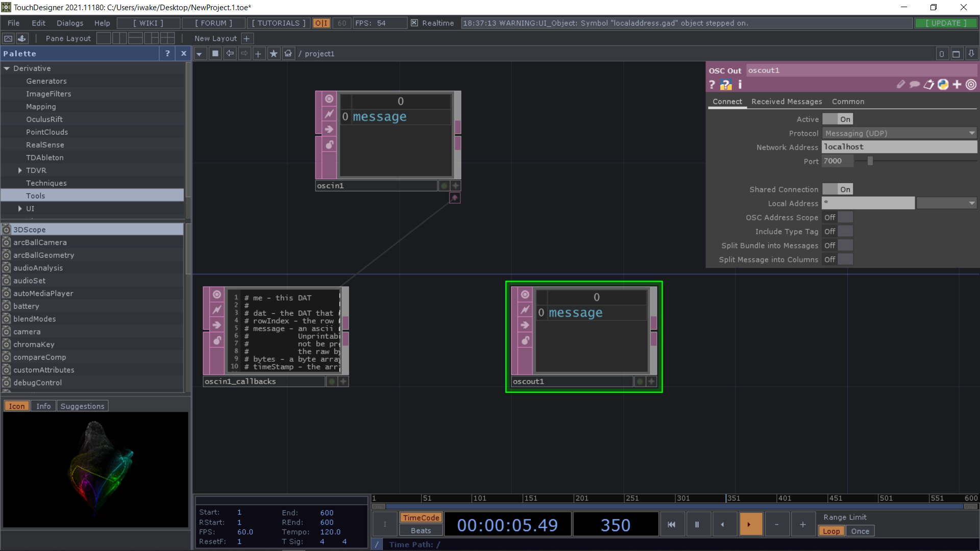The height and width of the screenshot is (551, 980).
Task: Click the back navigation arrow above the network editor
Action: (x=230, y=54)
